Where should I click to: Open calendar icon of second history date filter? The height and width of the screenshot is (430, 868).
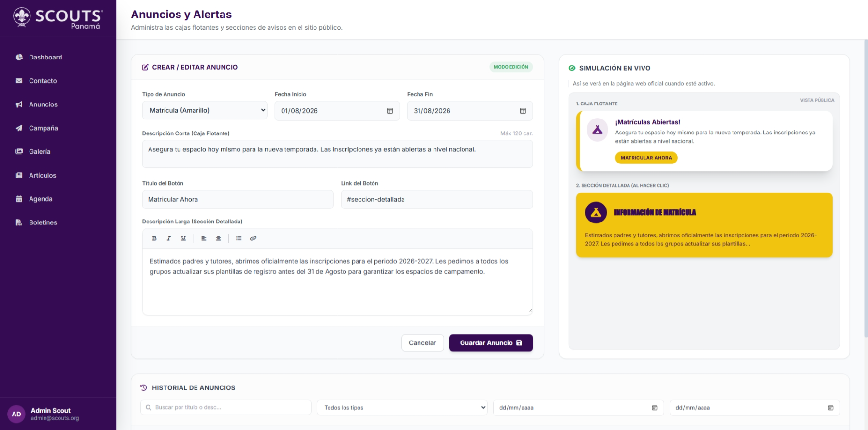[831, 408]
